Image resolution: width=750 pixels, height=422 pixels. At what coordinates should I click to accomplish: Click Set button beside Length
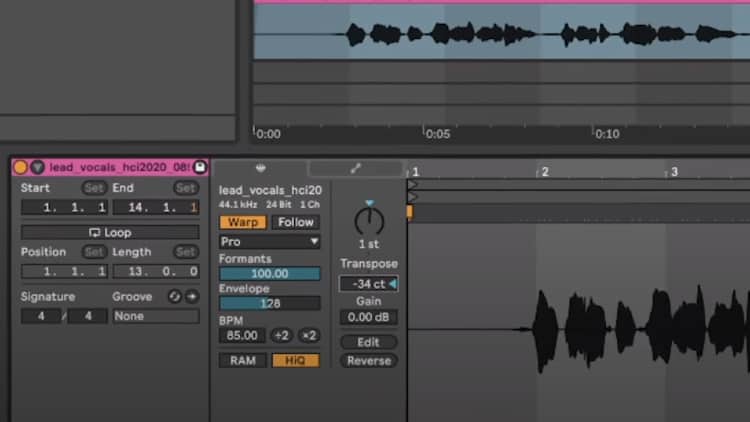(x=186, y=252)
